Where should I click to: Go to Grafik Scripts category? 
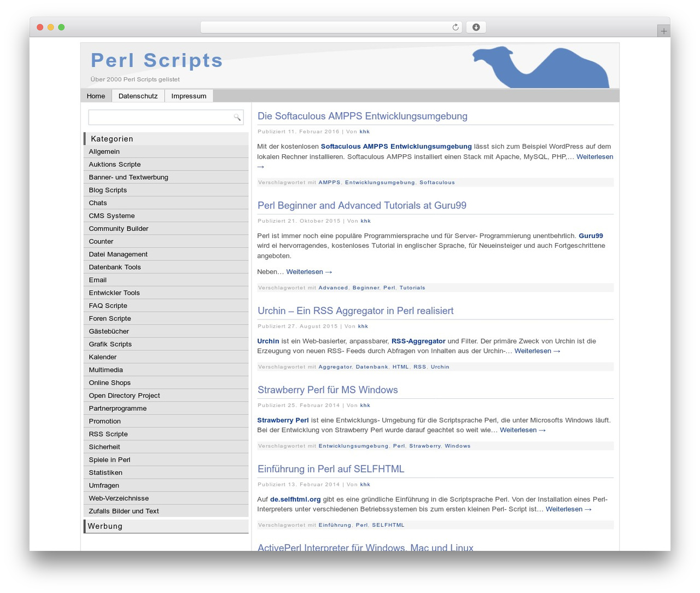166,344
